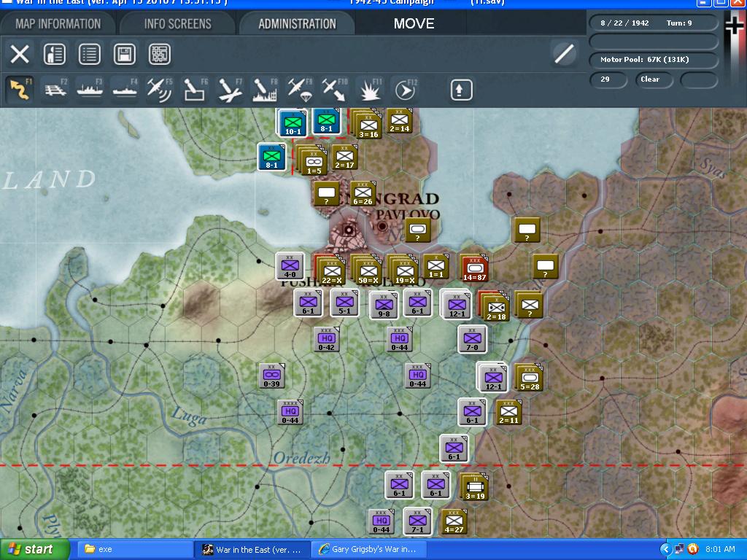Select the MAP INFORMATION menu tab

[x=58, y=23]
